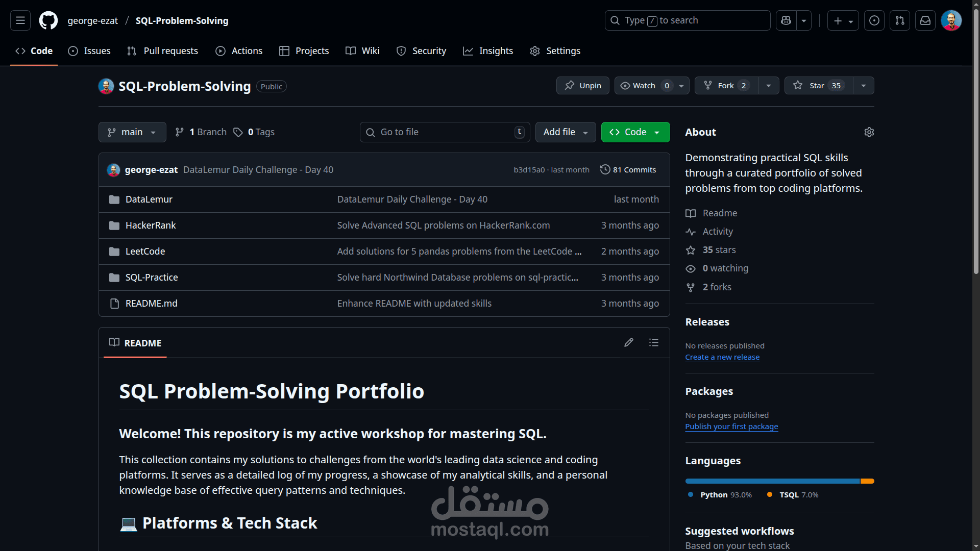Open the 'Enhance README with updated skills' commit
The image size is (980, 551).
tap(414, 304)
